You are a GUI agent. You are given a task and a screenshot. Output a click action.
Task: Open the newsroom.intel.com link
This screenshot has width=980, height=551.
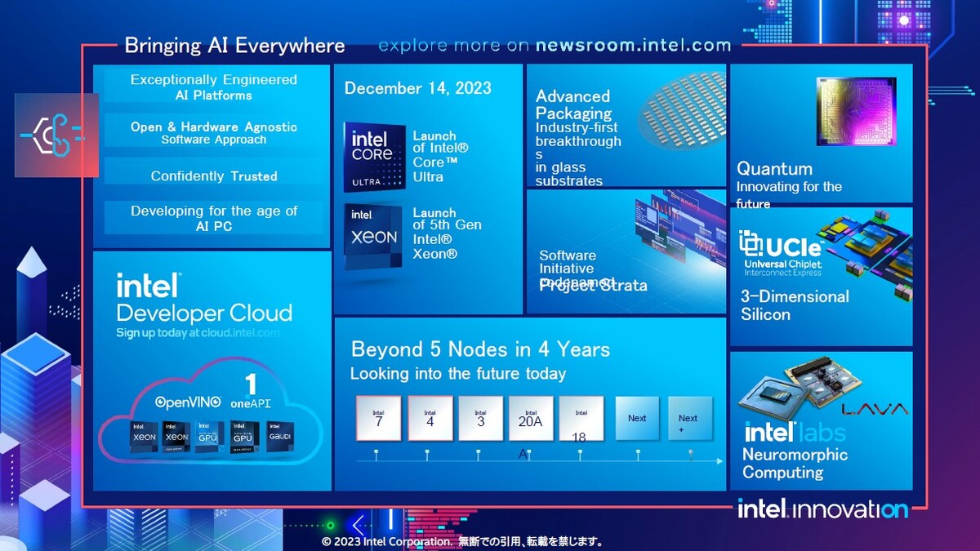633,46
